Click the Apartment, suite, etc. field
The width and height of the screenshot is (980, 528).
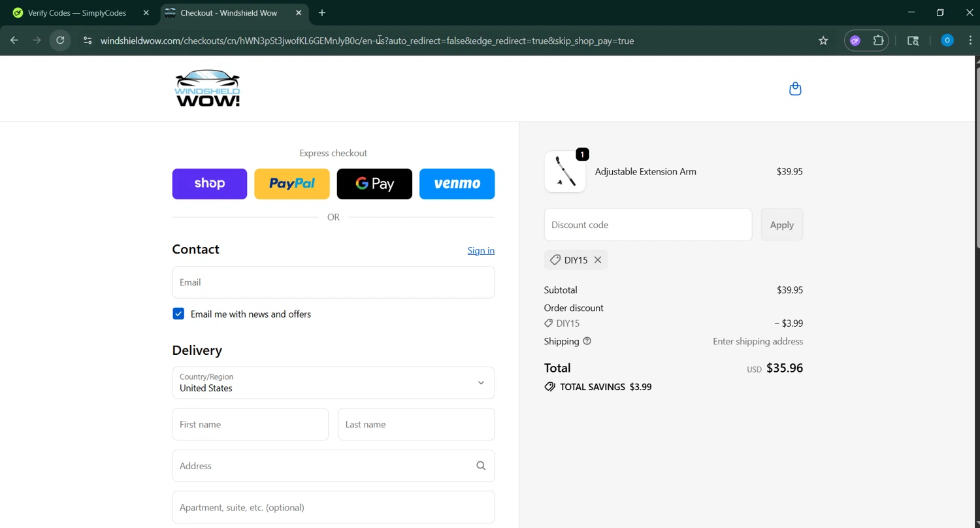(x=333, y=508)
